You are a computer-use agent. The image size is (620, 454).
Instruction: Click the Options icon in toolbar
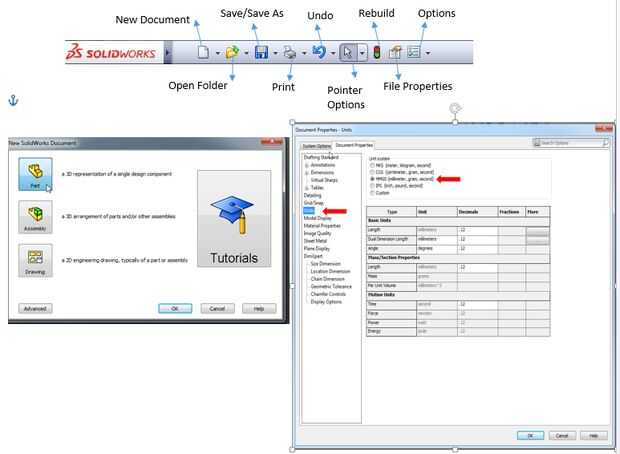pos(414,52)
